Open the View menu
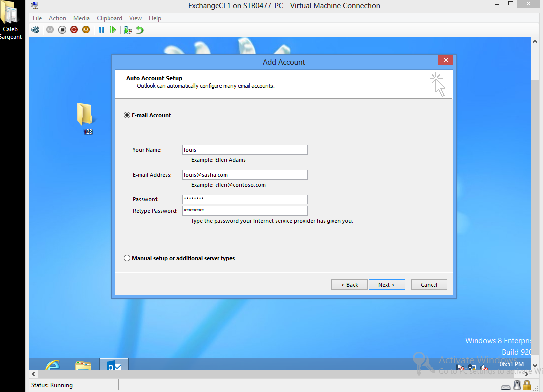Viewport: 543px width, 392px height. point(135,18)
